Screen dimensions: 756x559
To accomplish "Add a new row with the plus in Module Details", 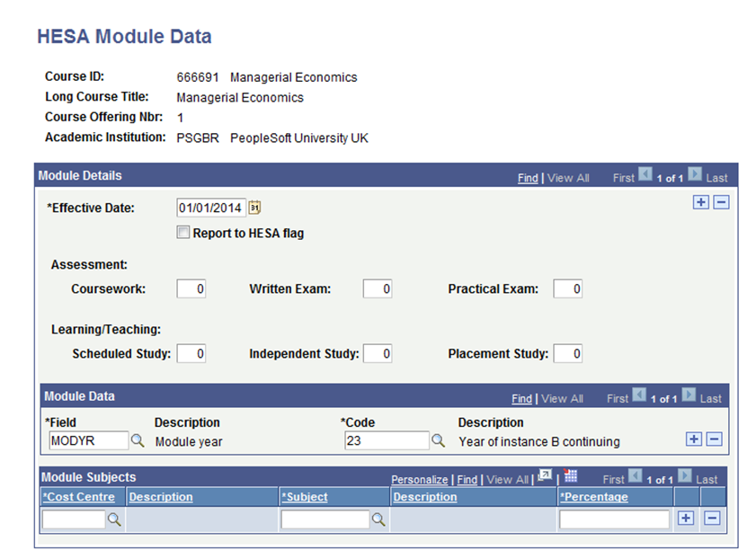I will coord(700,202).
